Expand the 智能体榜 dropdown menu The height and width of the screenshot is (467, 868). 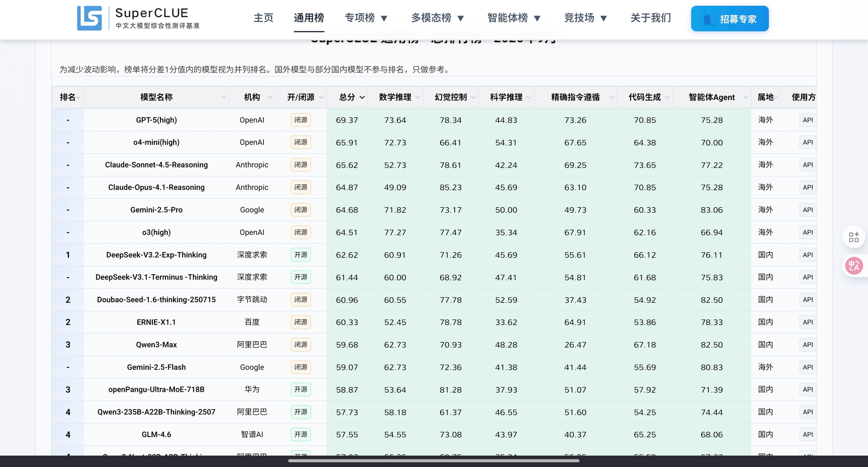pos(514,18)
